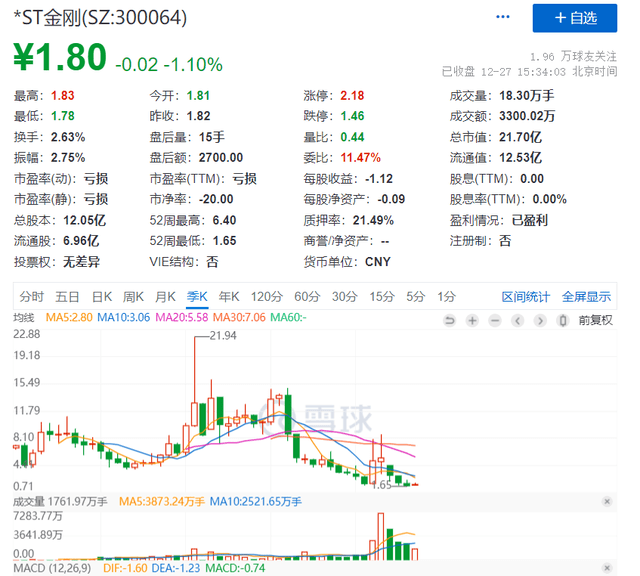The image size is (640, 576).
Task: Click the 换手 value 2.63%
Action: click(x=68, y=137)
